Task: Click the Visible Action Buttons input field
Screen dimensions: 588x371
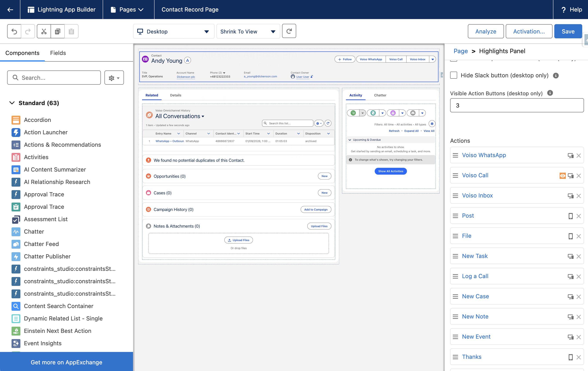Action: point(517,105)
